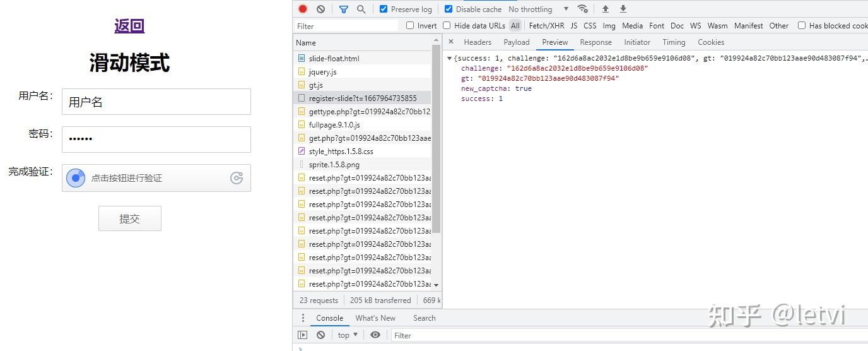Stop recording network log (red circle)
This screenshot has width=868, height=351.
tap(303, 9)
